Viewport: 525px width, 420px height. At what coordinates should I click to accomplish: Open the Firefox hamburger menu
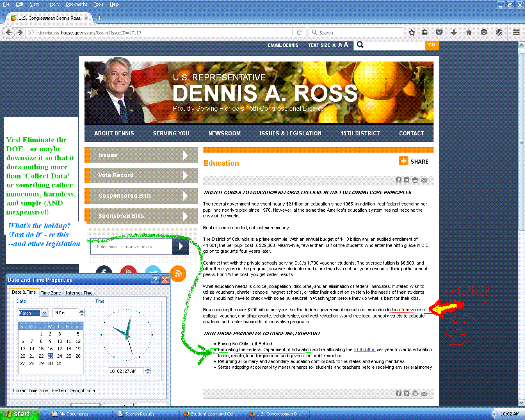[x=516, y=32]
